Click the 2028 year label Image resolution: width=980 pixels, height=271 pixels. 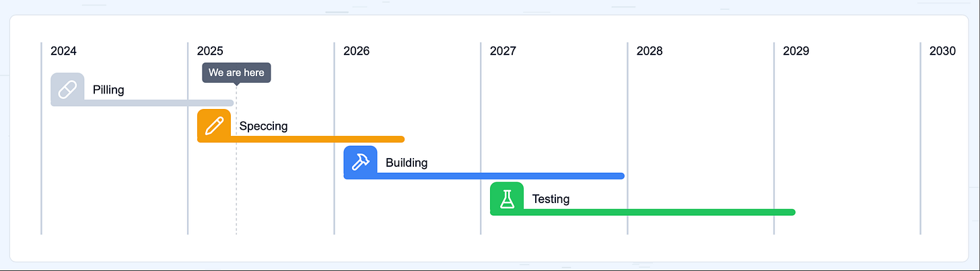click(x=650, y=51)
